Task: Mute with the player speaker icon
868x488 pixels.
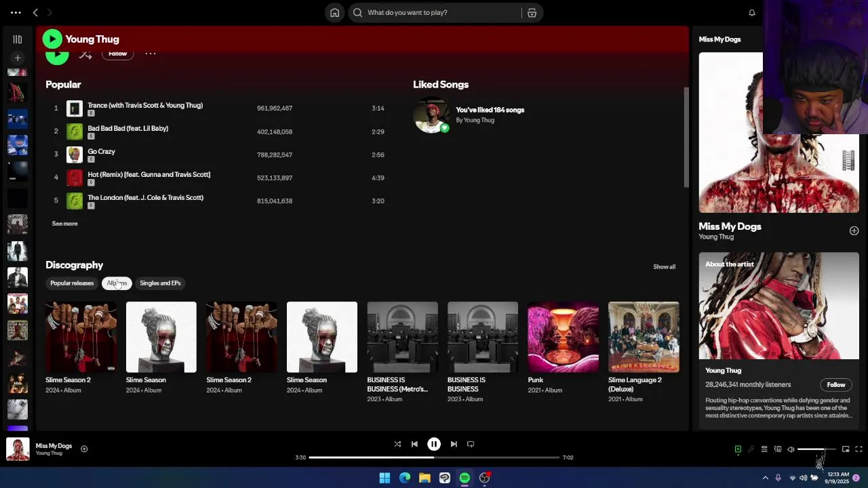Action: 791,449
